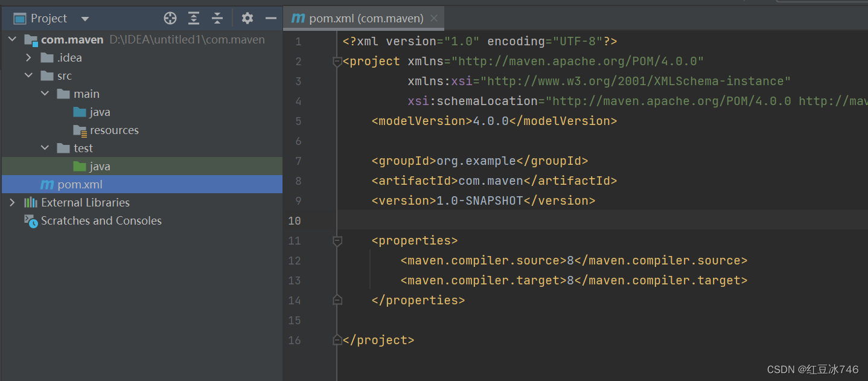Click the maven.compiler.target opening tag
868x381 pixels.
pyautogui.click(x=483, y=281)
